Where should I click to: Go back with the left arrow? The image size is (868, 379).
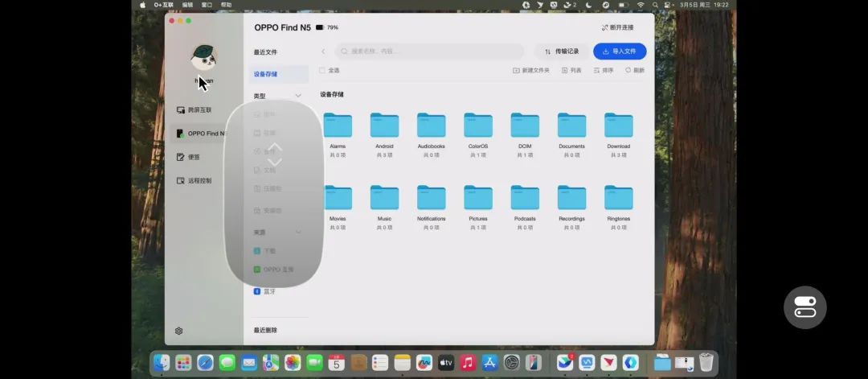[x=323, y=51]
